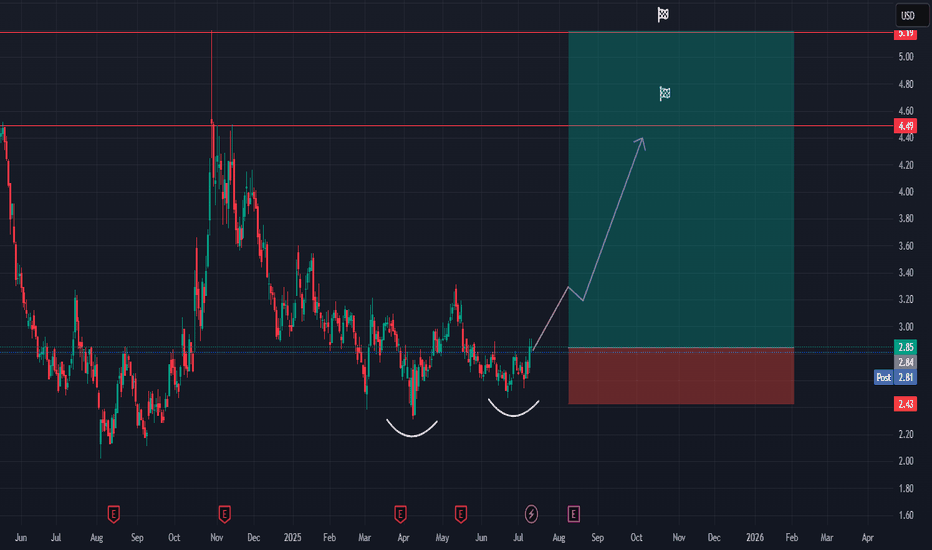The height and width of the screenshot is (550, 932).
Task: Click the Post 2.81 price label
Action: pyautogui.click(x=895, y=377)
